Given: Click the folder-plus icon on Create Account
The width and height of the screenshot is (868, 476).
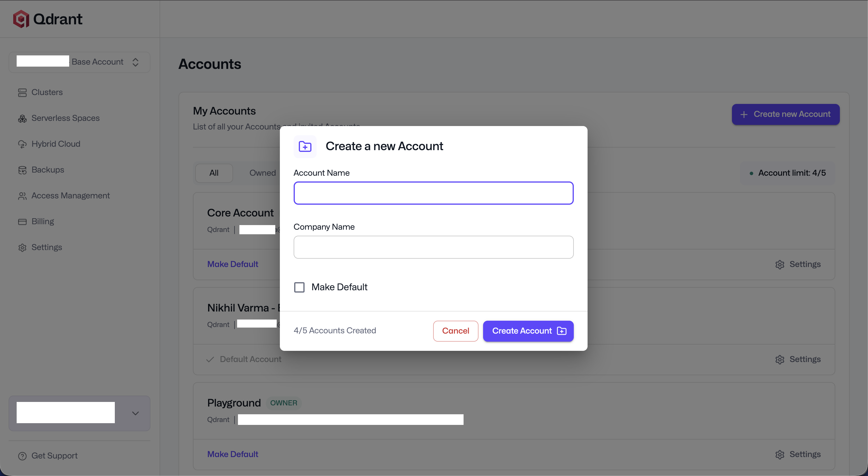Looking at the screenshot, I should pos(562,331).
